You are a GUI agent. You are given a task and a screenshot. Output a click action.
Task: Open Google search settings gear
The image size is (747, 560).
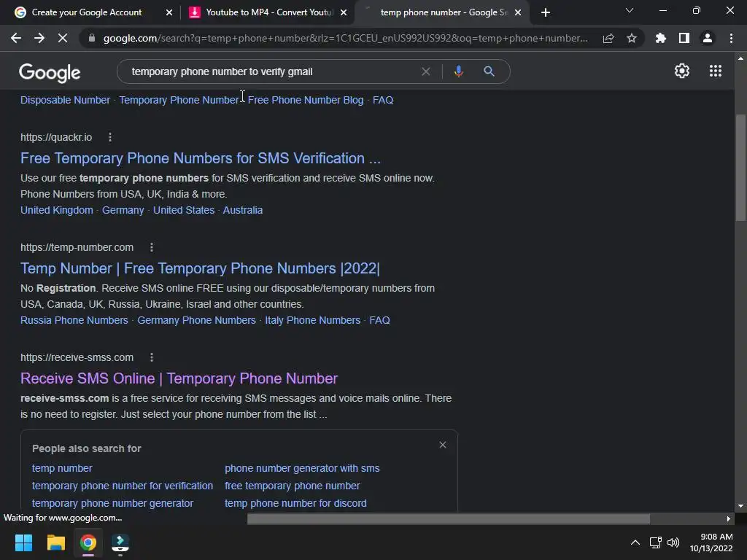click(x=682, y=71)
